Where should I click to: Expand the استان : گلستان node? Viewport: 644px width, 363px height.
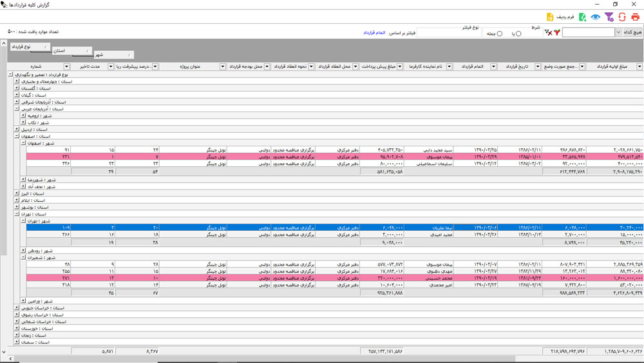[17, 88]
